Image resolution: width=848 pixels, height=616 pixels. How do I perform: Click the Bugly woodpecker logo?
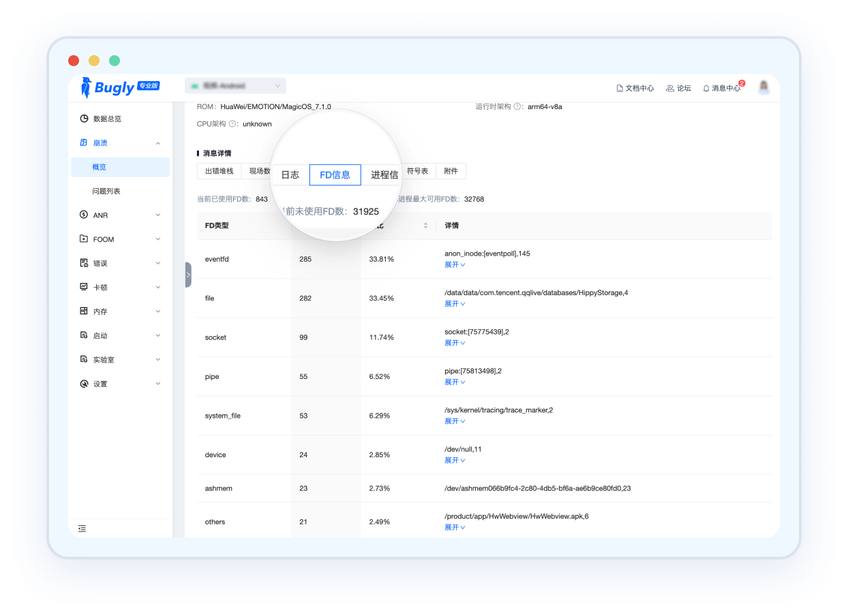tap(86, 87)
